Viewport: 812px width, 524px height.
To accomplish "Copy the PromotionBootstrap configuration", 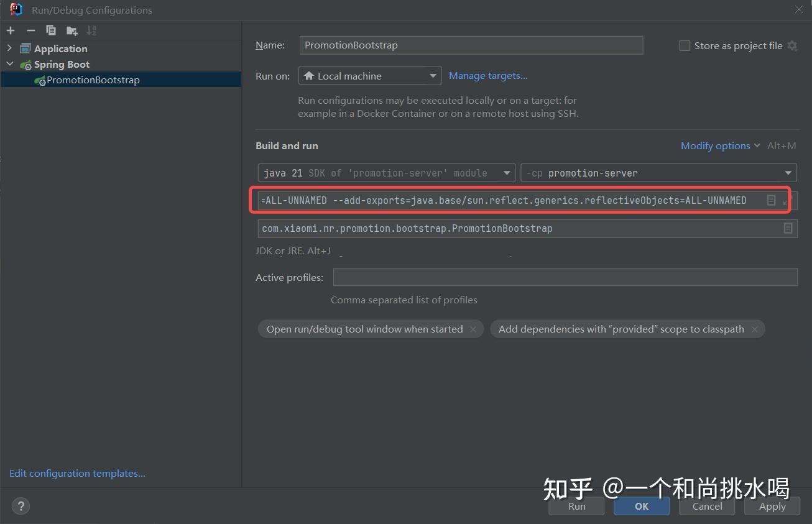I will click(51, 30).
